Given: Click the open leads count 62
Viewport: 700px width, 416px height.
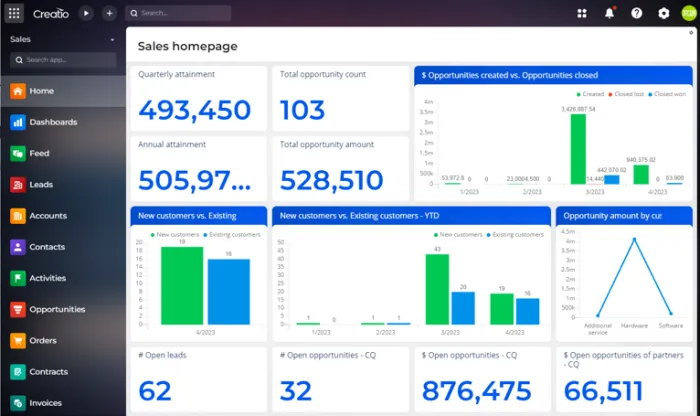Looking at the screenshot, I should 155,390.
